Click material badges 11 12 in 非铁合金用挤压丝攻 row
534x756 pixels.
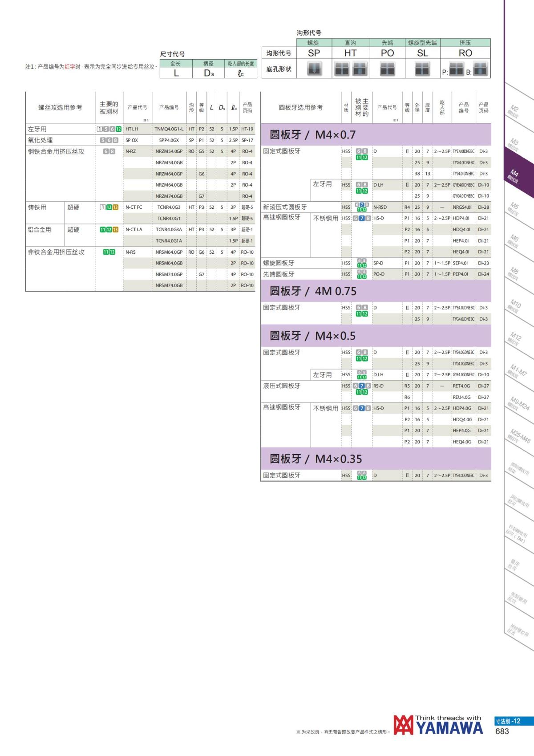[109, 252]
